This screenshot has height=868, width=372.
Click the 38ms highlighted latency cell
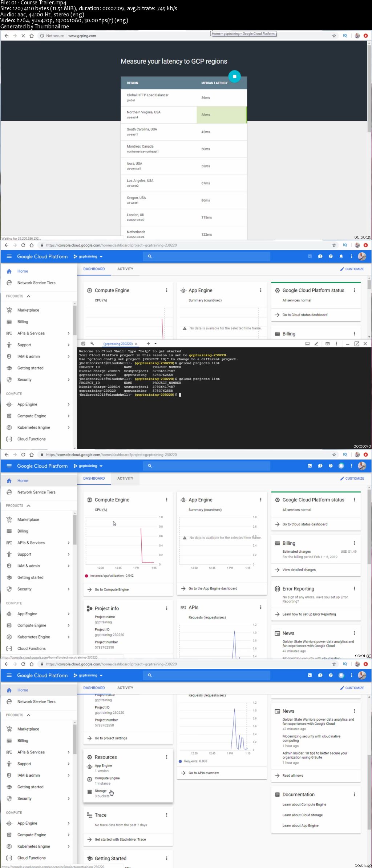[222, 115]
